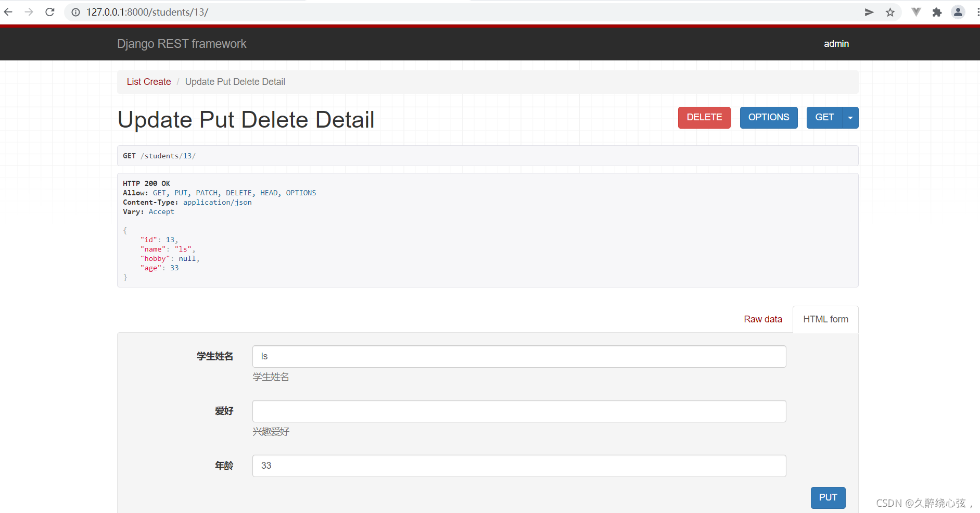The width and height of the screenshot is (980, 513).
Task: Click the 兴趣爱好 help text
Action: click(x=271, y=431)
